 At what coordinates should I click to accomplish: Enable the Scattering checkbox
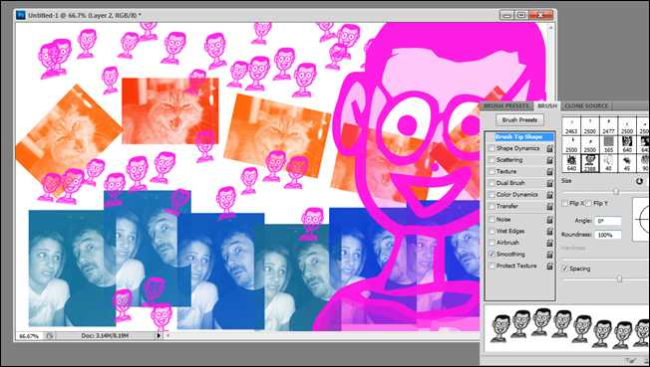492,160
